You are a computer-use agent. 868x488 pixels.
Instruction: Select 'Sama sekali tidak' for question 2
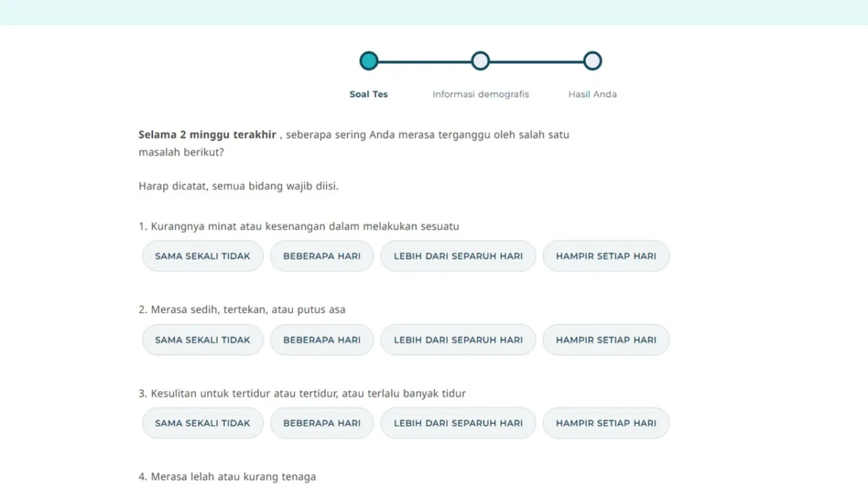[x=203, y=340]
